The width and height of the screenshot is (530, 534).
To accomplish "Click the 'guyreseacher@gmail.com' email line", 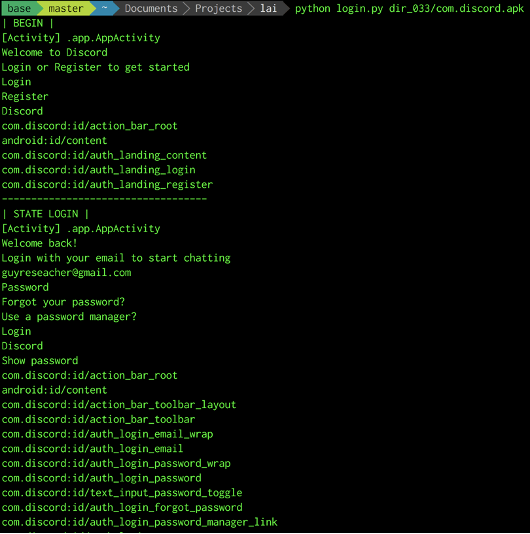I will 66,273.
